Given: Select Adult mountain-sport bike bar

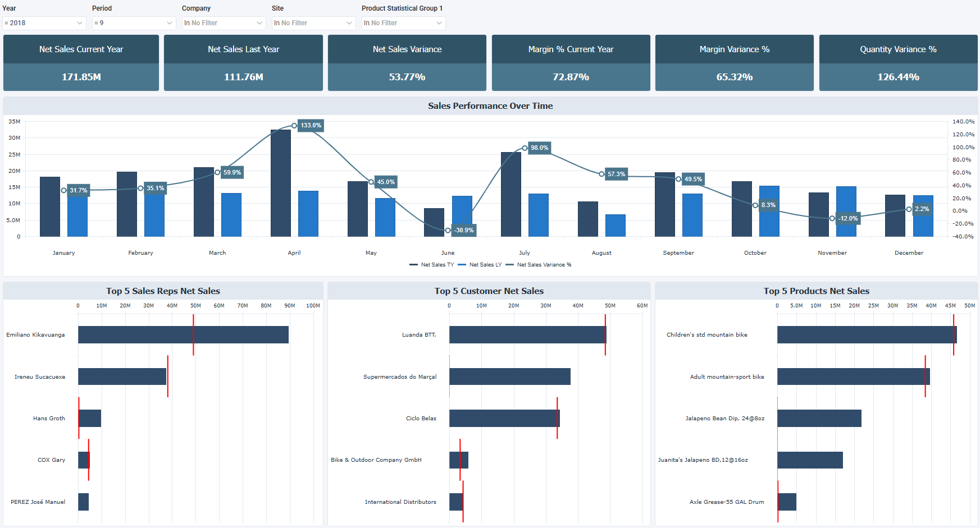Looking at the screenshot, I should 854,377.
